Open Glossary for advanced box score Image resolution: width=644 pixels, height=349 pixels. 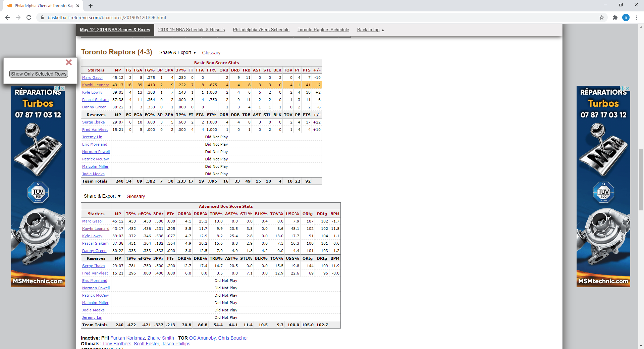click(x=136, y=196)
